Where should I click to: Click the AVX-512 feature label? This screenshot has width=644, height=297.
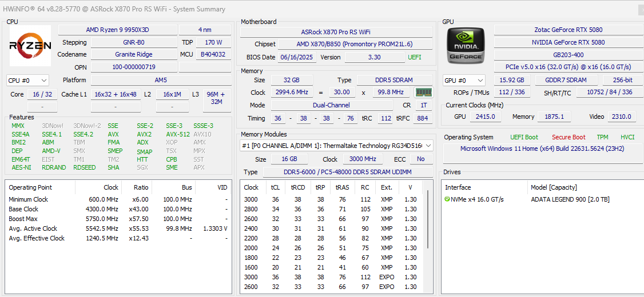pyautogui.click(x=178, y=134)
